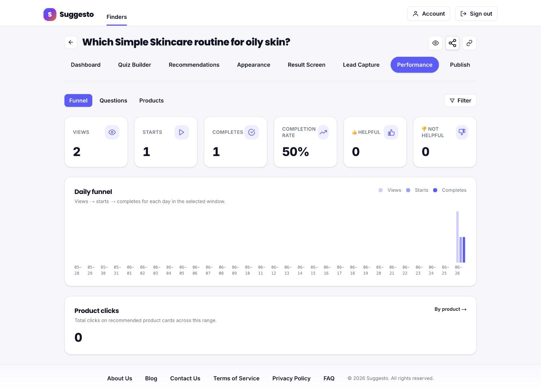
Task: Select the Performance tab
Action: (415, 65)
